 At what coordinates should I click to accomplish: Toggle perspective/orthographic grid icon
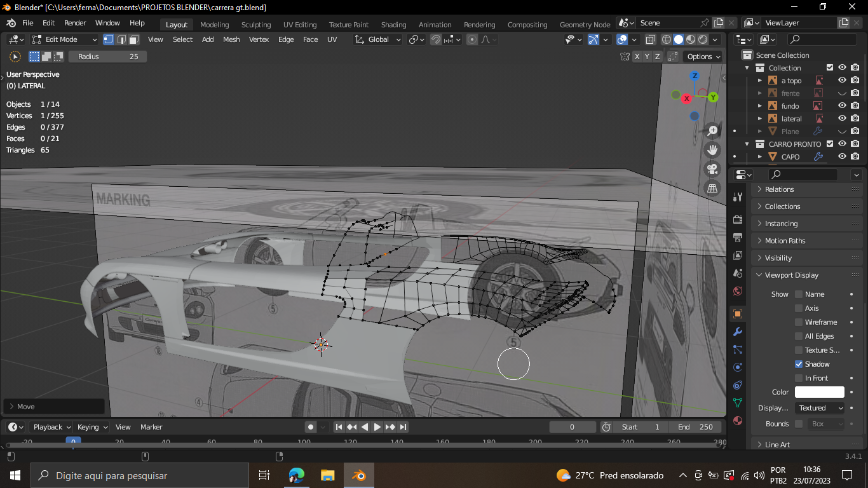[x=712, y=188]
